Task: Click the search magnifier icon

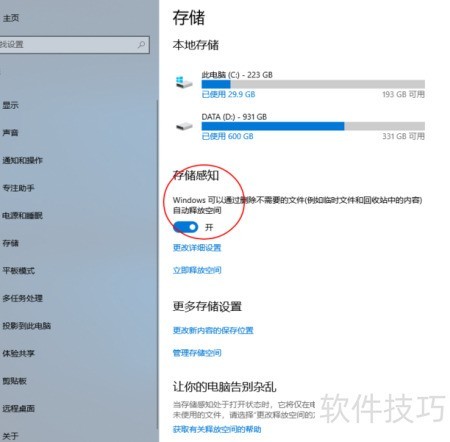Action: tap(141, 44)
